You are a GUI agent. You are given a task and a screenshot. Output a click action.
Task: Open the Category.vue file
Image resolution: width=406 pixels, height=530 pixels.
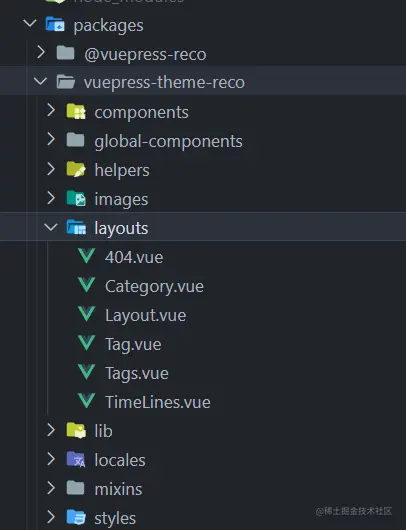[x=154, y=287]
